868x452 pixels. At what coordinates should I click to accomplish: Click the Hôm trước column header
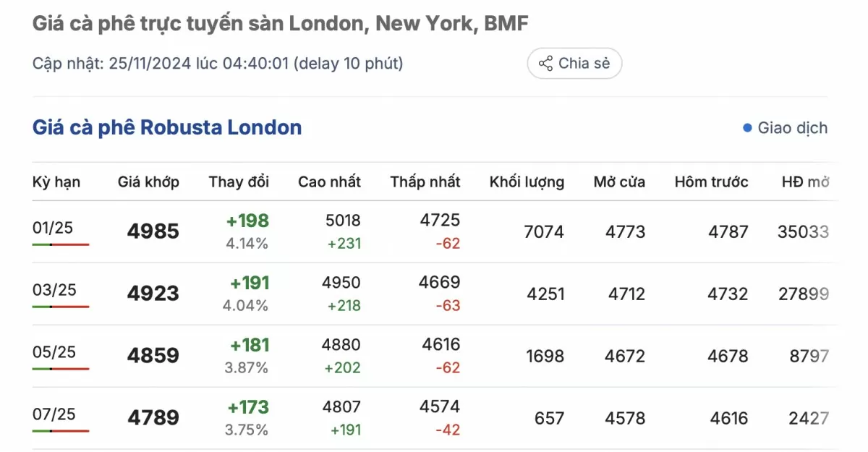[x=711, y=182]
